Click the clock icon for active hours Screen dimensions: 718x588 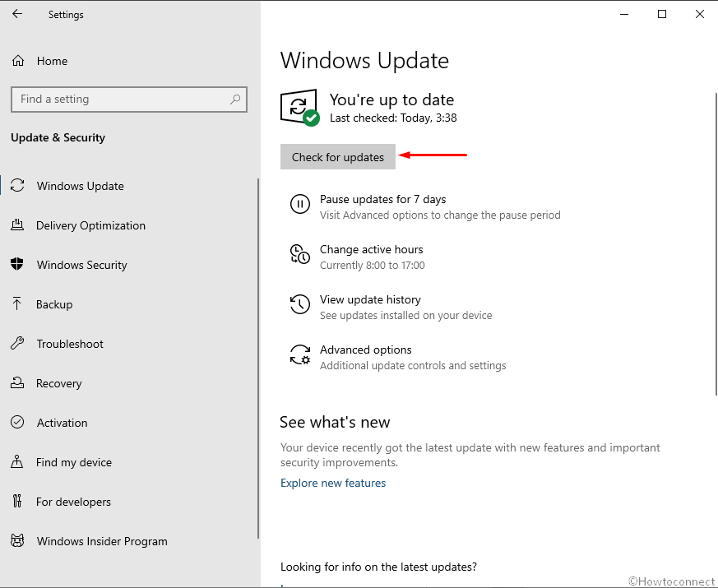tap(300, 254)
